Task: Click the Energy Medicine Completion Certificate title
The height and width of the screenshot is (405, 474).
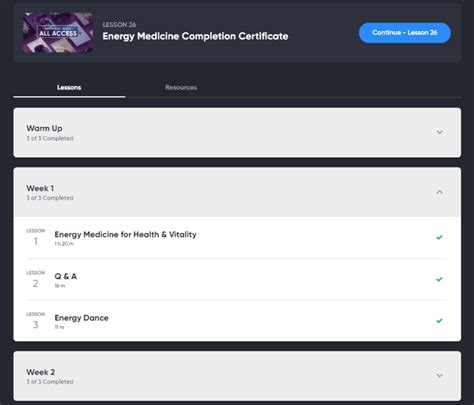Action: [x=195, y=36]
